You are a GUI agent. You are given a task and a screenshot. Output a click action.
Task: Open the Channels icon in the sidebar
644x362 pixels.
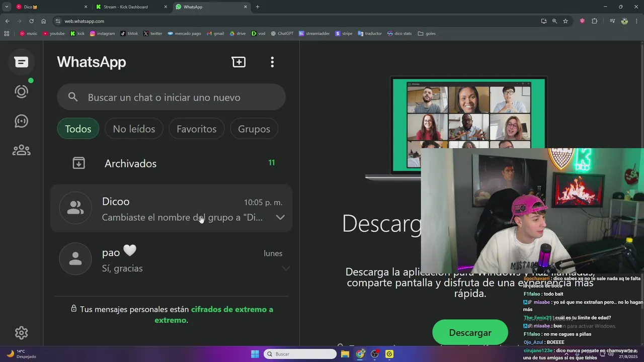click(21, 121)
